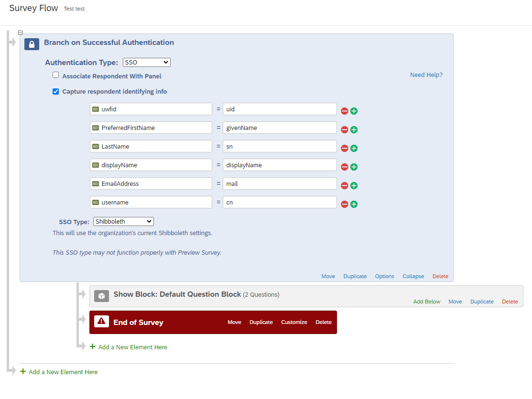
Task: Add a field after PreferredFirstName with green plus
Action: 354,129
